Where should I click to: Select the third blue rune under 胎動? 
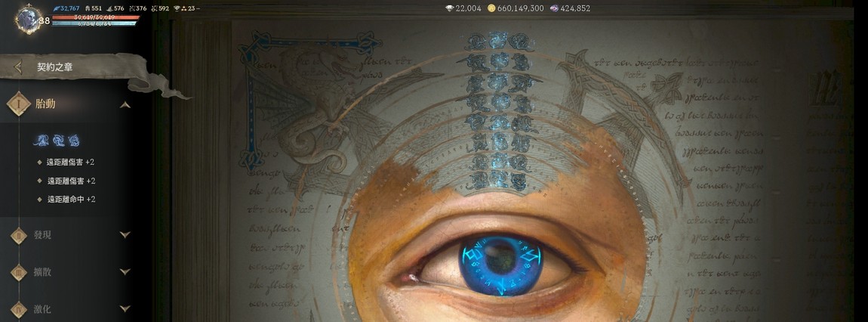point(74,140)
